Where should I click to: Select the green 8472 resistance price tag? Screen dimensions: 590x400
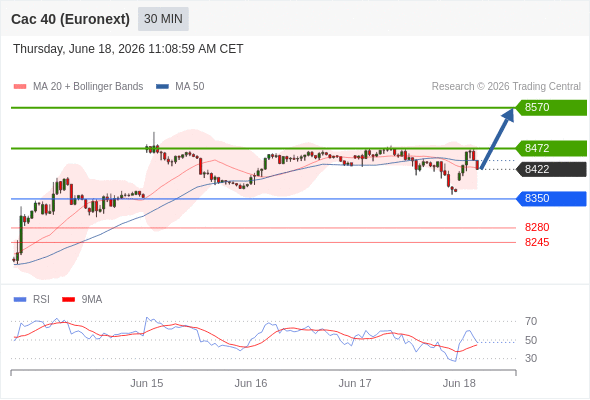551,148
